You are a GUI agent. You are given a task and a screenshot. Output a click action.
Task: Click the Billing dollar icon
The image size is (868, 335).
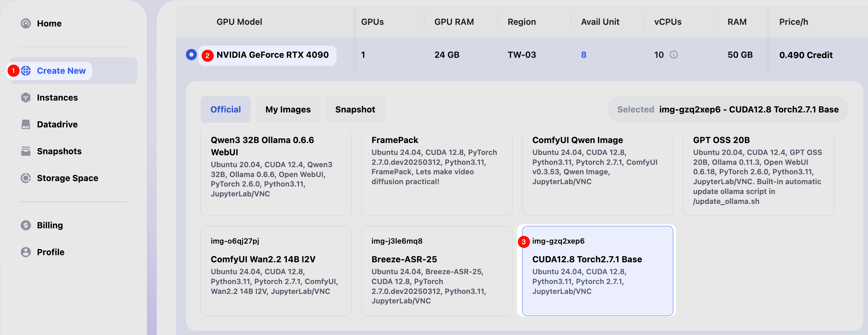pyautogui.click(x=26, y=225)
